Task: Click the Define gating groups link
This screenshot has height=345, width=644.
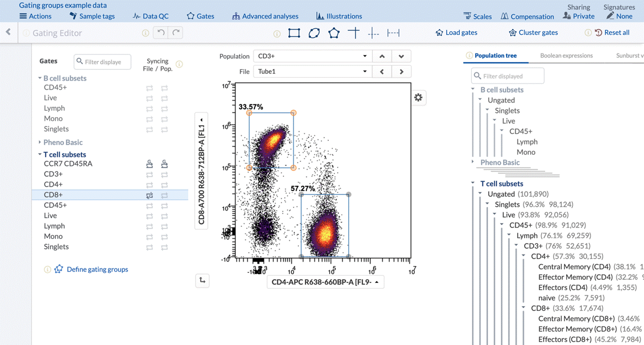Action: point(97,269)
